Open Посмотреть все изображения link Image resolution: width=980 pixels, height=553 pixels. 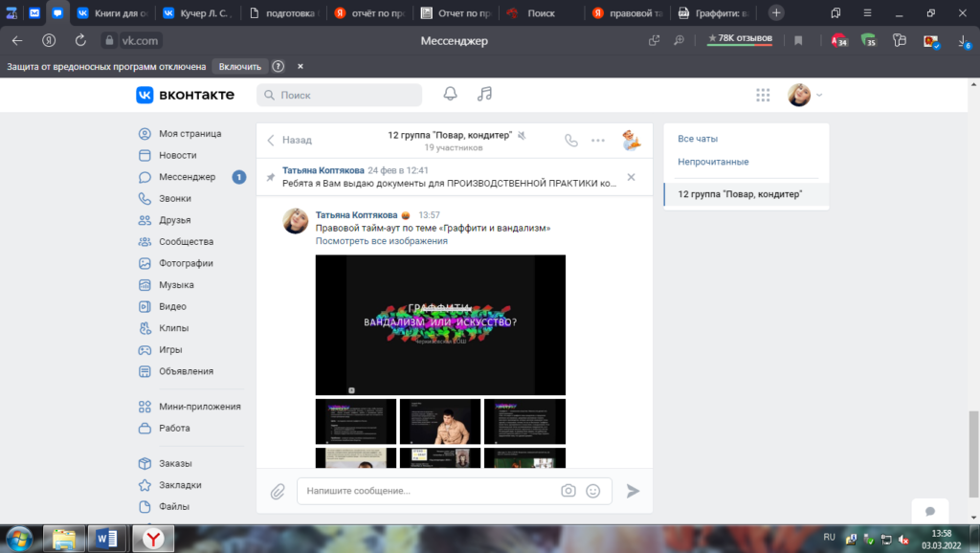tap(381, 241)
